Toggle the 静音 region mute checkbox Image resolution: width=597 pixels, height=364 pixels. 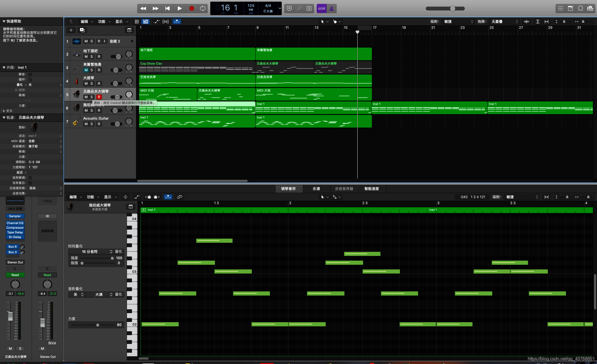[30, 74]
